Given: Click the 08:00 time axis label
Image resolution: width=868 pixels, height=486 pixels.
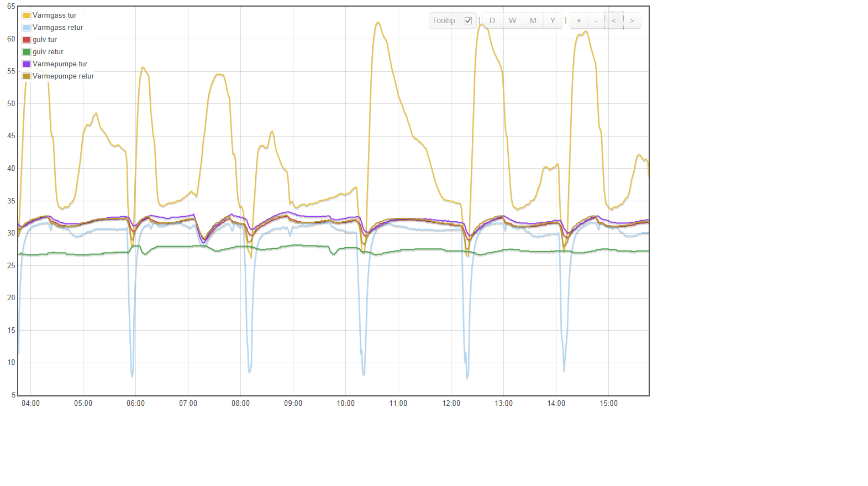Looking at the screenshot, I should (x=241, y=404).
